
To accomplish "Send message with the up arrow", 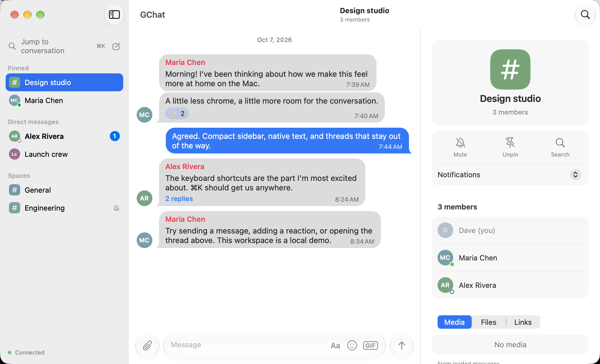I will pyautogui.click(x=402, y=346).
